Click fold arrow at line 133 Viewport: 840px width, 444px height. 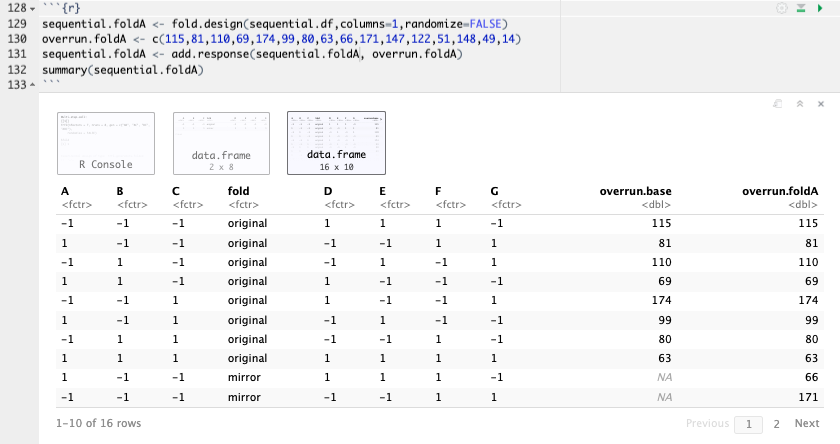(x=37, y=86)
